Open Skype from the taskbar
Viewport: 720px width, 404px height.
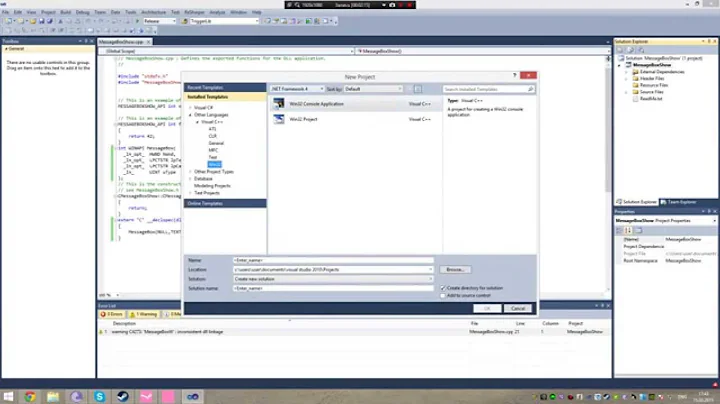click(100, 396)
